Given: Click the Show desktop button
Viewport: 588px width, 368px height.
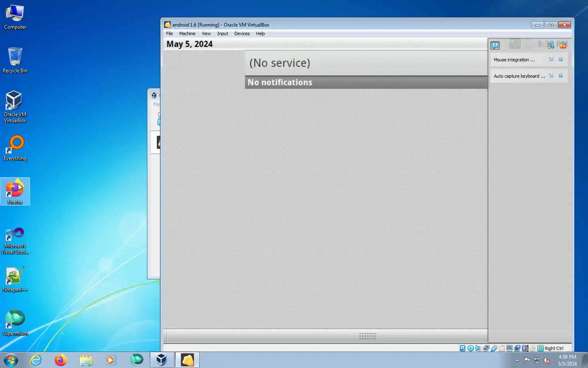Looking at the screenshot, I should click(x=585, y=360).
